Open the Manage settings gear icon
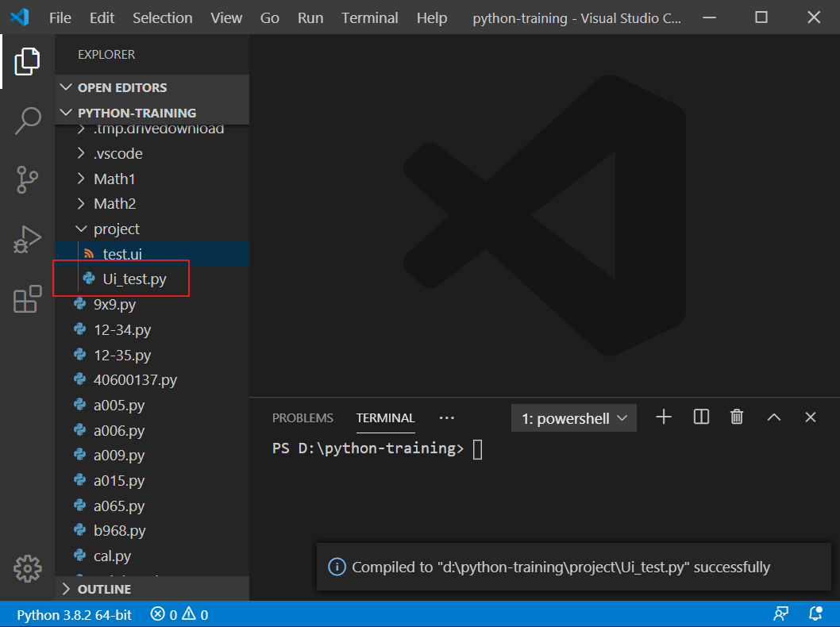Screen dimensions: 840x627 (28, 568)
